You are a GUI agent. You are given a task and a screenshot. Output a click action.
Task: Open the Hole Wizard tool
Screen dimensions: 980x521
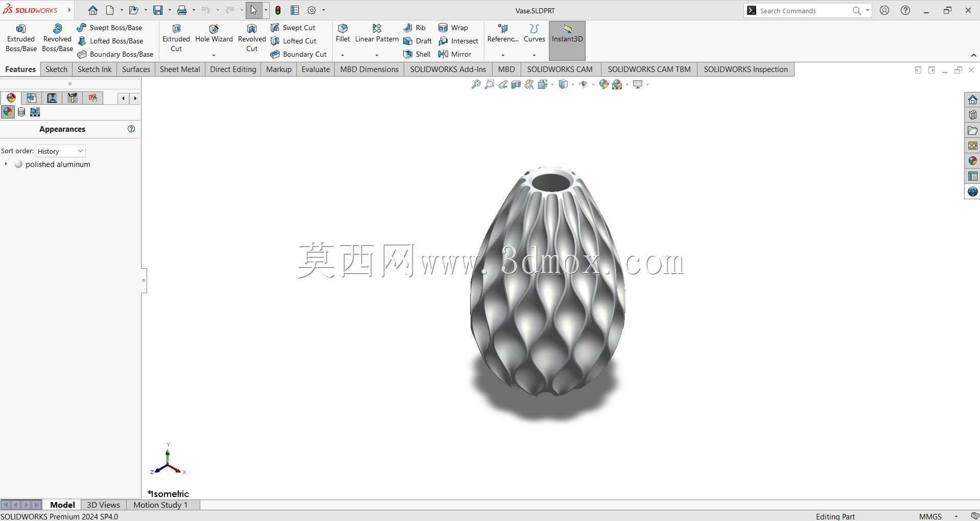coord(214,34)
